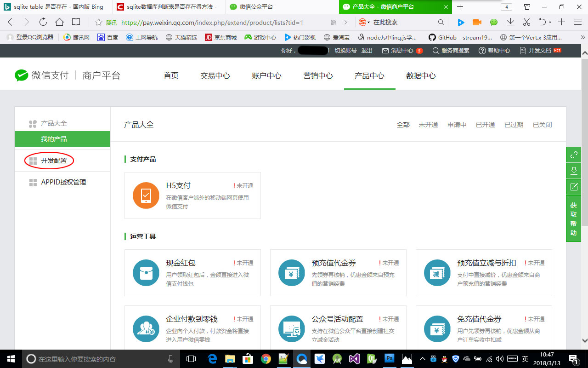The image size is (588, 368).
Task: Bookmark this page with the star icon
Action: click(x=98, y=22)
